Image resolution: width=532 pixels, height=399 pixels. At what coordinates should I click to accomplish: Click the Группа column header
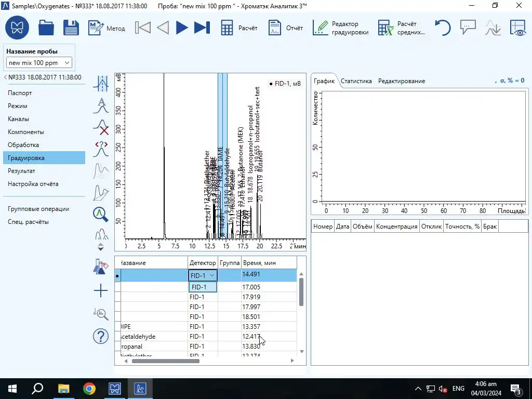(x=230, y=263)
